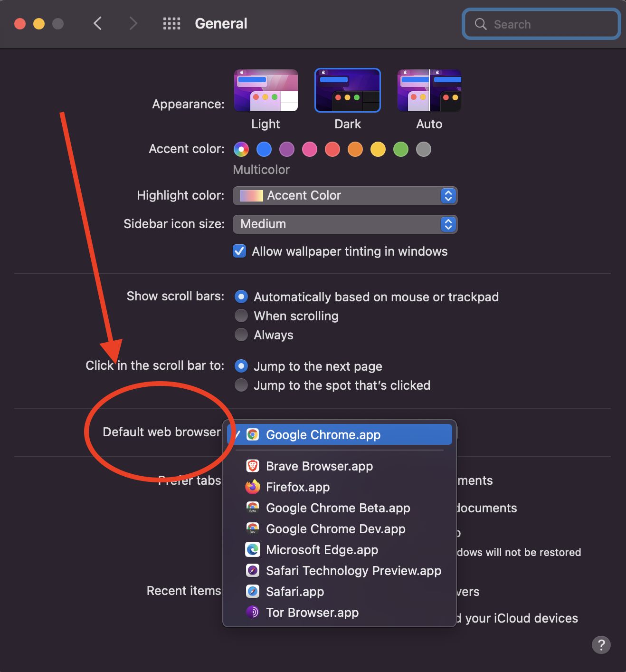
Task: Pick the yellow accent color
Action: pos(378,149)
